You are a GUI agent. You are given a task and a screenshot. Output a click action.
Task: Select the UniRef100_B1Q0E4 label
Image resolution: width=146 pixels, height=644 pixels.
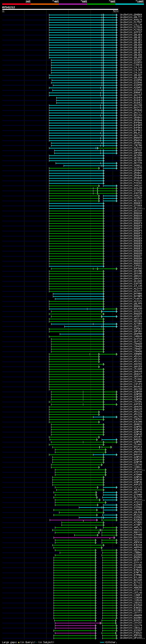[x=131, y=98]
